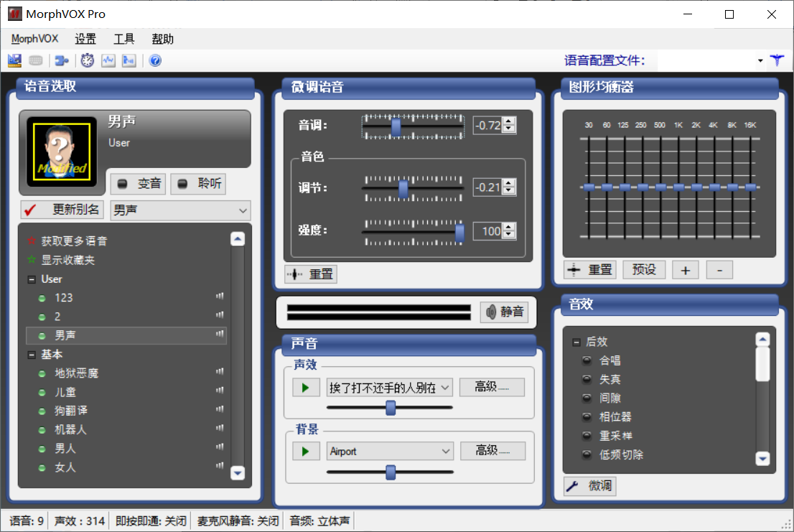Open 高级 settings for 背景
This screenshot has width=794, height=532.
click(492, 450)
